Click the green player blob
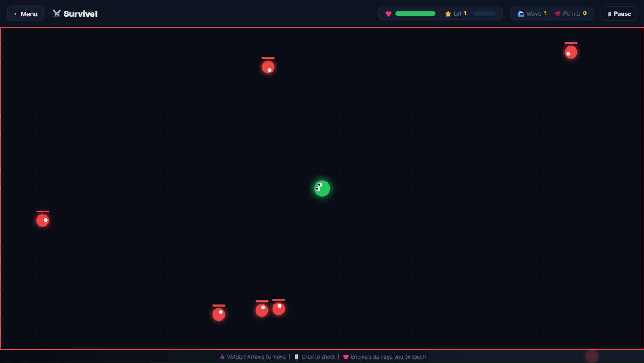Viewport: 644px width, 363px height. coord(322,188)
